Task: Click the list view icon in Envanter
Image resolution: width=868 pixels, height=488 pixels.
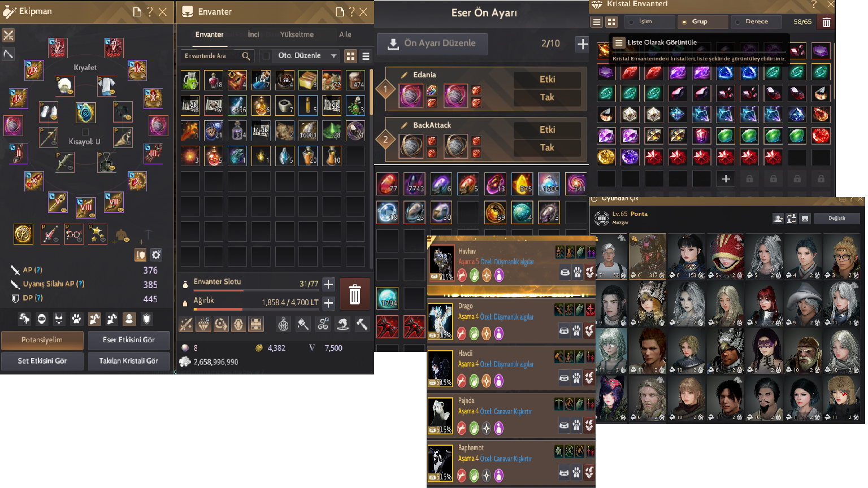Action: [366, 56]
